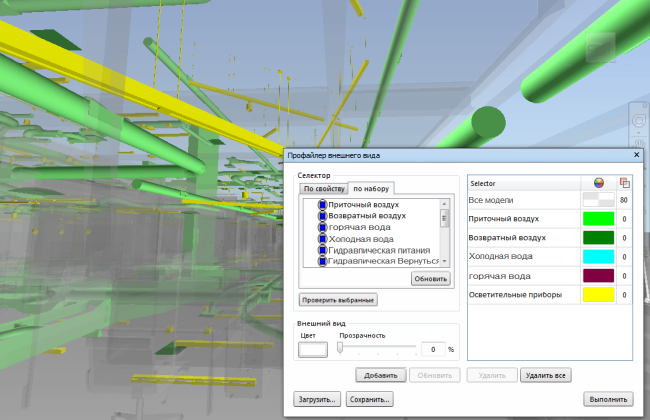Click the Выполнить button
This screenshot has height=420, width=650.
(x=608, y=400)
